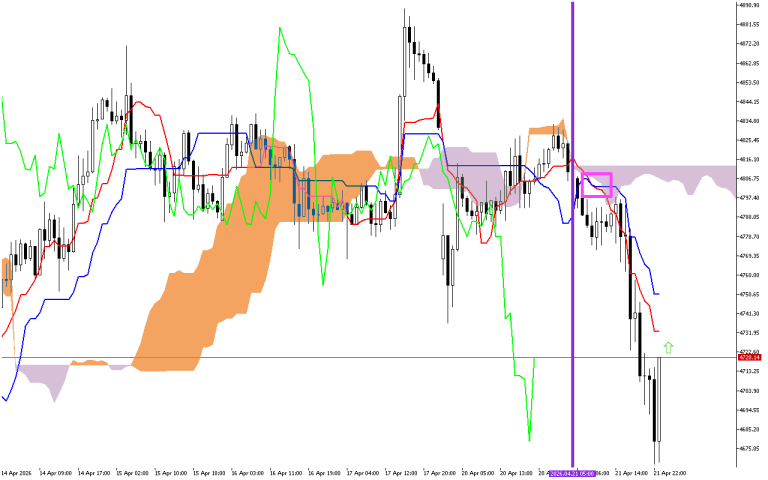Click the 4797.40 price axis label

[749, 197]
